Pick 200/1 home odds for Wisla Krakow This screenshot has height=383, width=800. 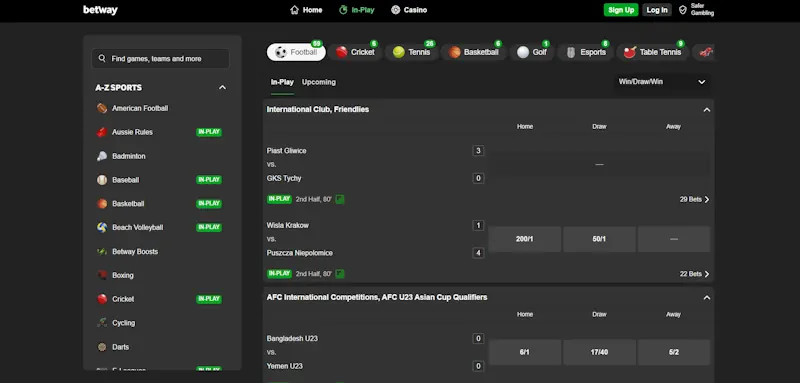click(524, 239)
